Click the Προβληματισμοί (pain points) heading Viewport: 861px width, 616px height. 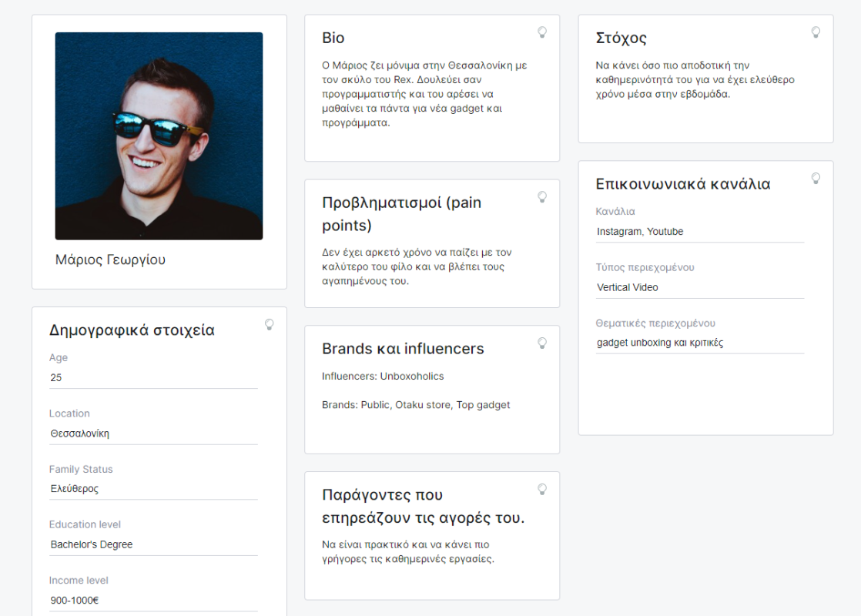[x=401, y=214]
